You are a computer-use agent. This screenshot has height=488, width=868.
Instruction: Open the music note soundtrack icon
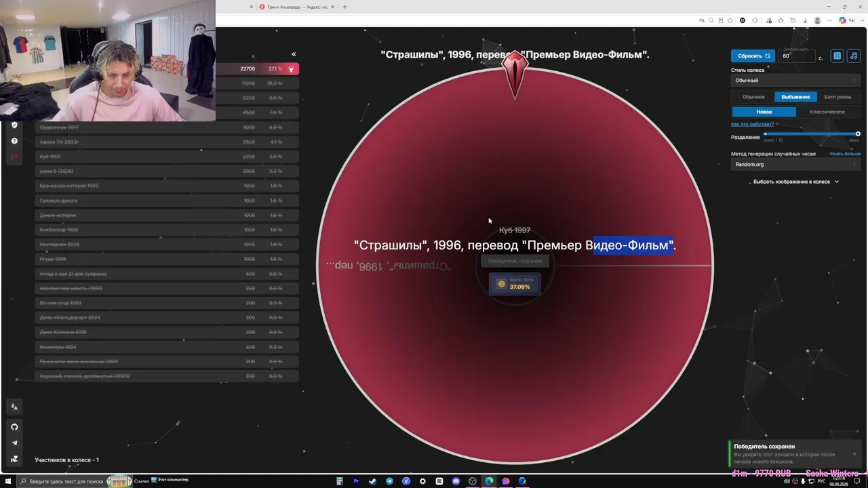pos(854,56)
